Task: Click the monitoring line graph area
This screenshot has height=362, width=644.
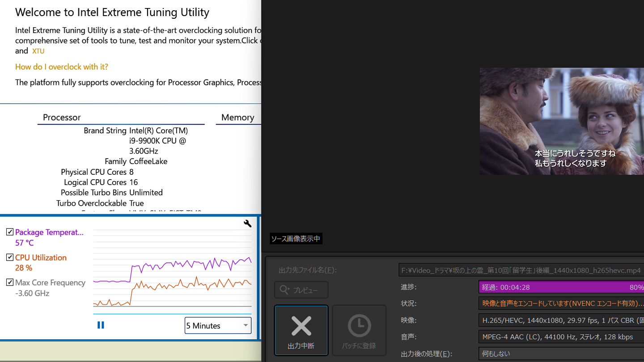Action: point(172,269)
